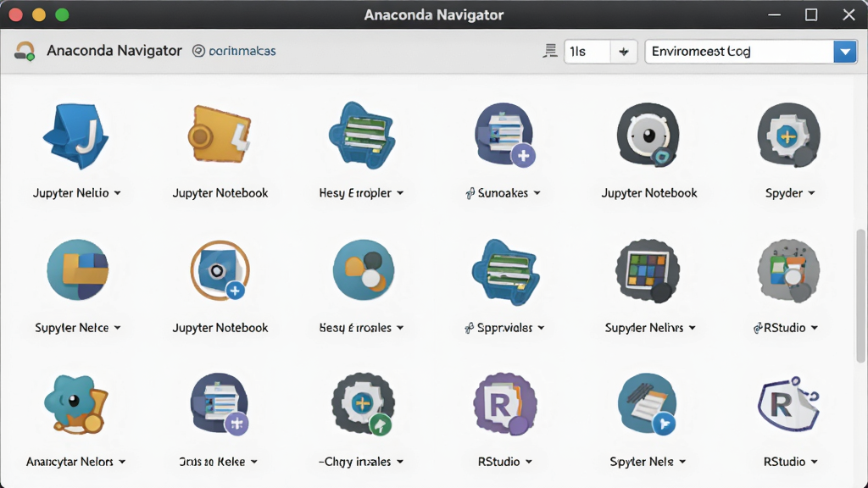The width and height of the screenshot is (868, 488).
Task: Click the list view icon in the toolbar
Action: point(549,51)
